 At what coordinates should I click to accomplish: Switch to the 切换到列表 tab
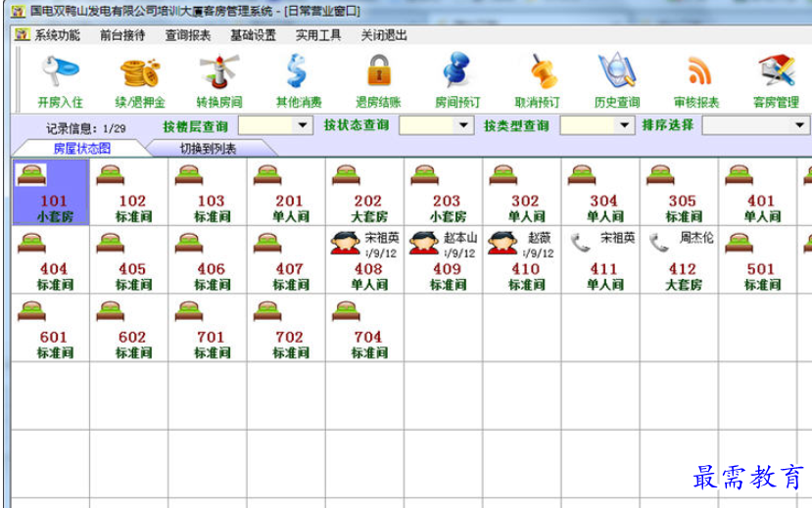(208, 149)
